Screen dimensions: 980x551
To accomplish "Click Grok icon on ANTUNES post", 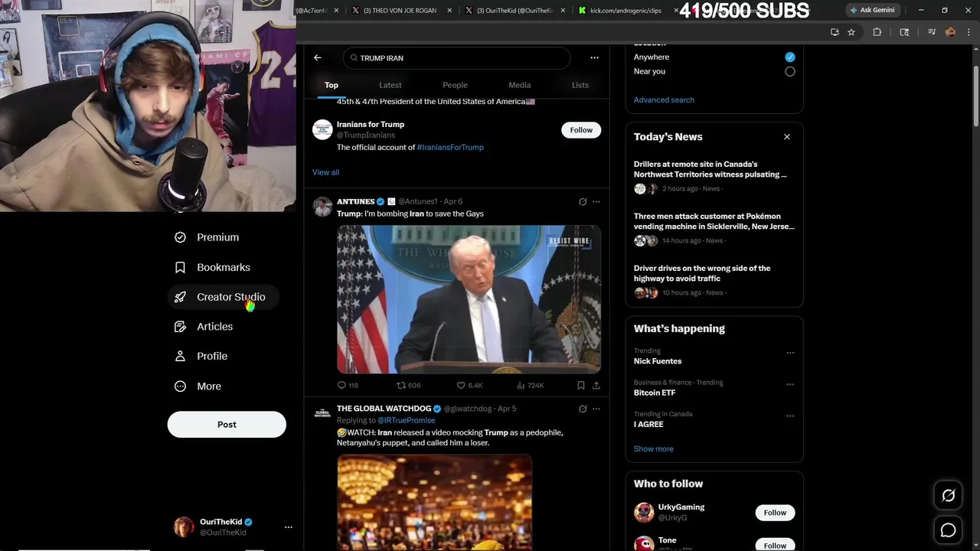I will [x=583, y=202].
